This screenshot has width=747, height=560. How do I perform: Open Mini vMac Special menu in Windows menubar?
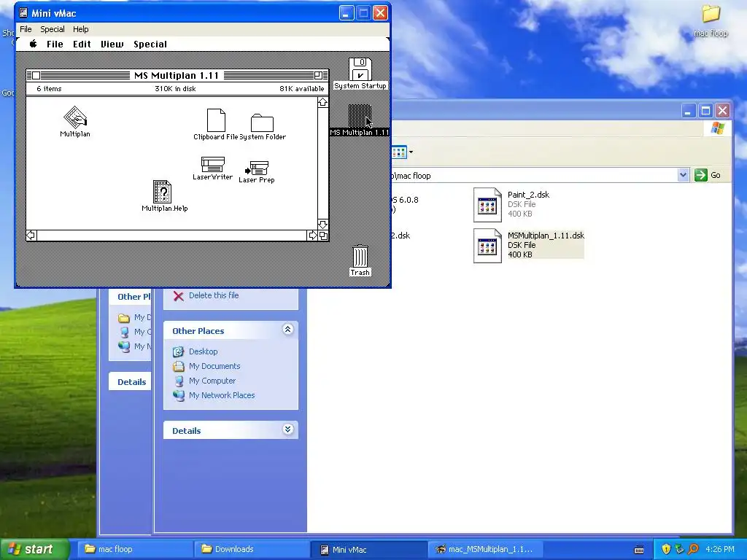[53, 29]
